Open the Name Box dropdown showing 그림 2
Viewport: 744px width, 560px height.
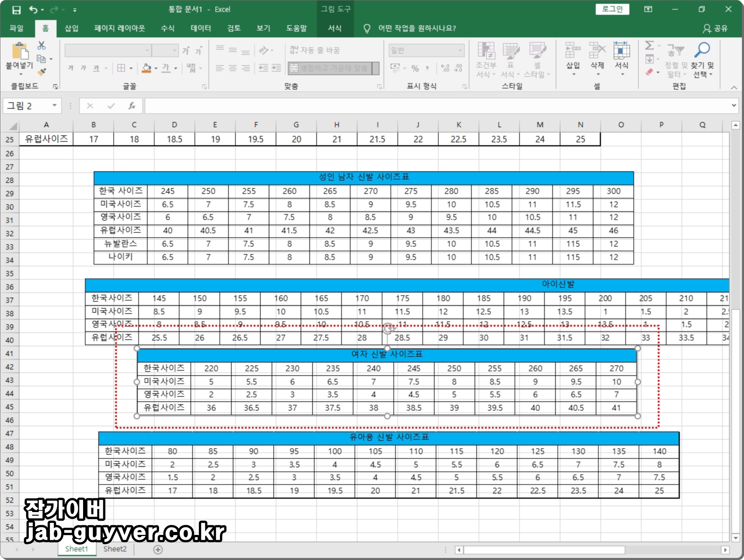click(x=54, y=106)
